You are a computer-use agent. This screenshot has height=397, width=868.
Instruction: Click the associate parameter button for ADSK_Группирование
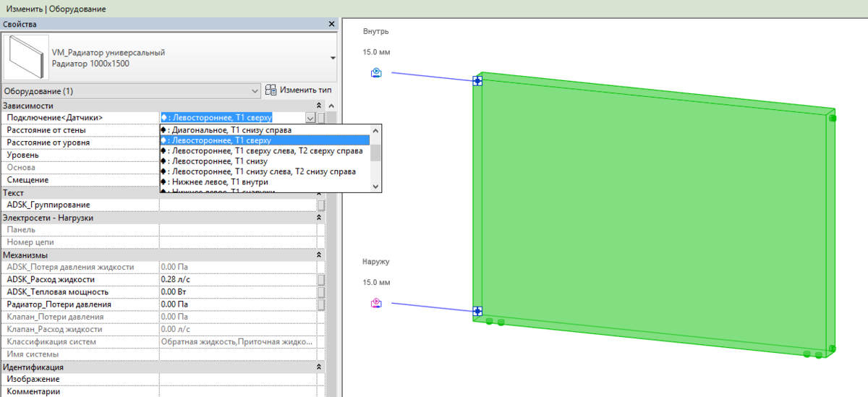click(x=321, y=205)
